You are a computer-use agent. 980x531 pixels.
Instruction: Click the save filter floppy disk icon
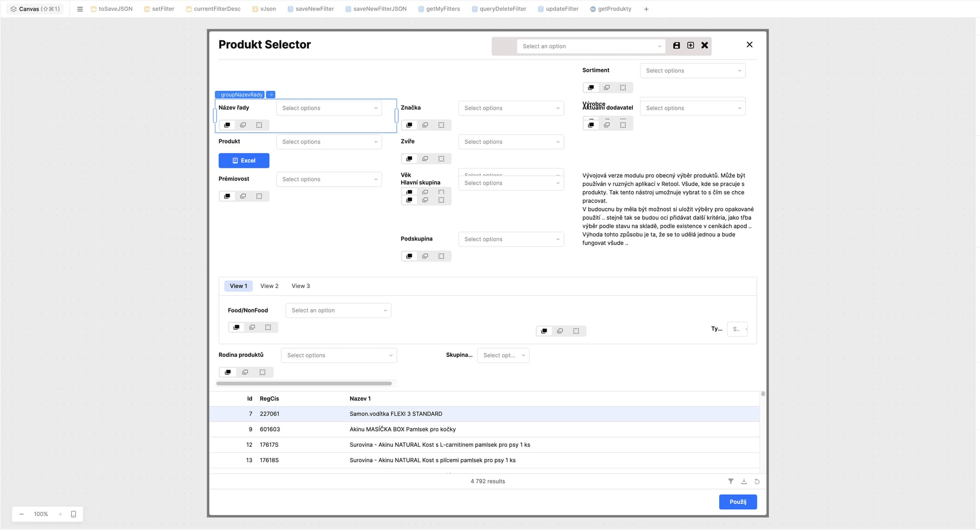coord(676,45)
